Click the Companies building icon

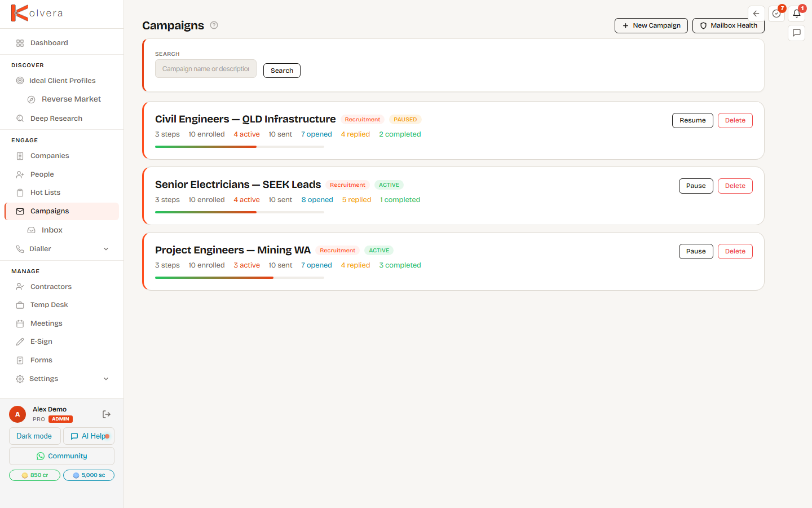(20, 156)
